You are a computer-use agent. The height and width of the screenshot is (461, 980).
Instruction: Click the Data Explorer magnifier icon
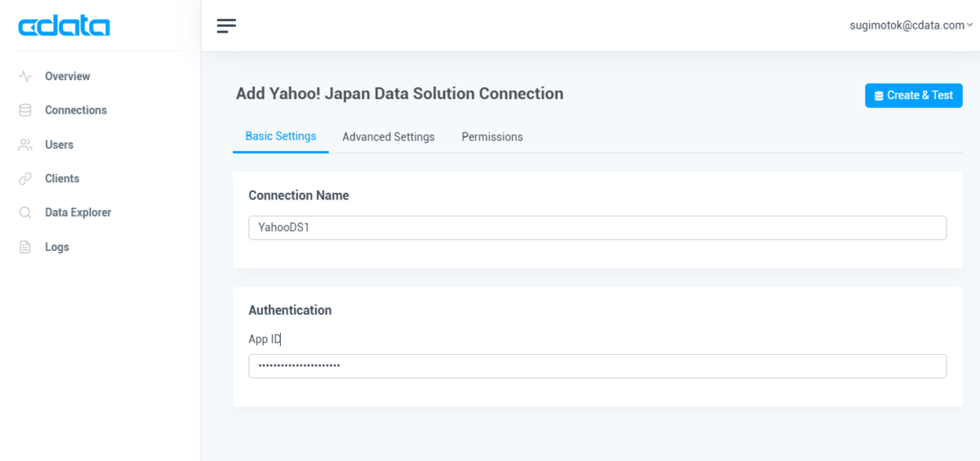(25, 213)
